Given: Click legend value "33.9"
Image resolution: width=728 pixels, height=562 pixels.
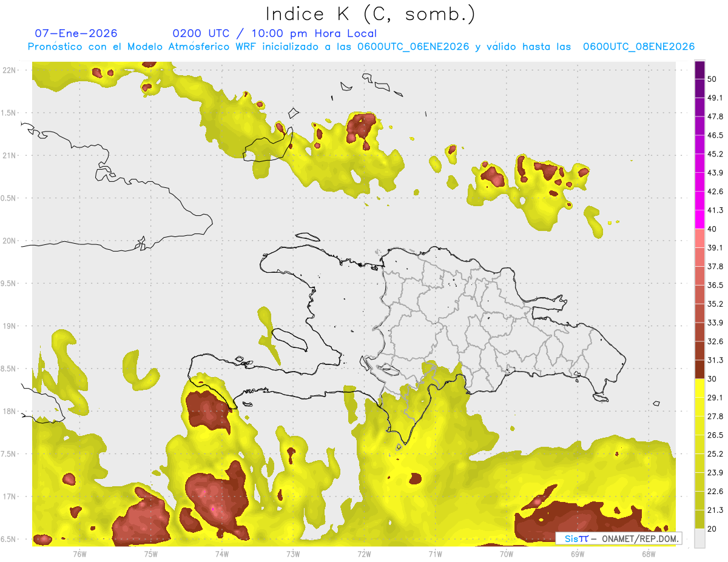Looking at the screenshot, I should point(715,323).
